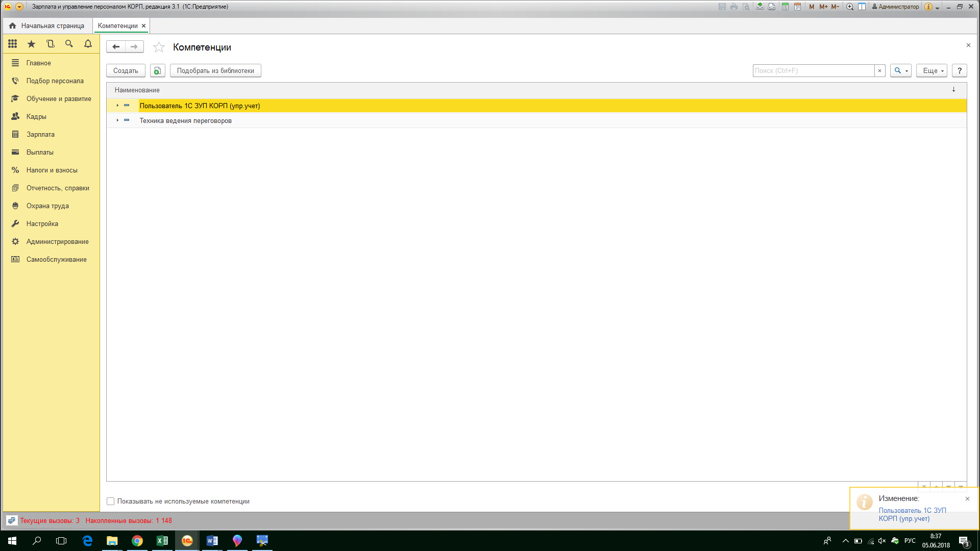Open the information icon in title bar
This screenshot has height=551, width=980.
click(928, 7)
